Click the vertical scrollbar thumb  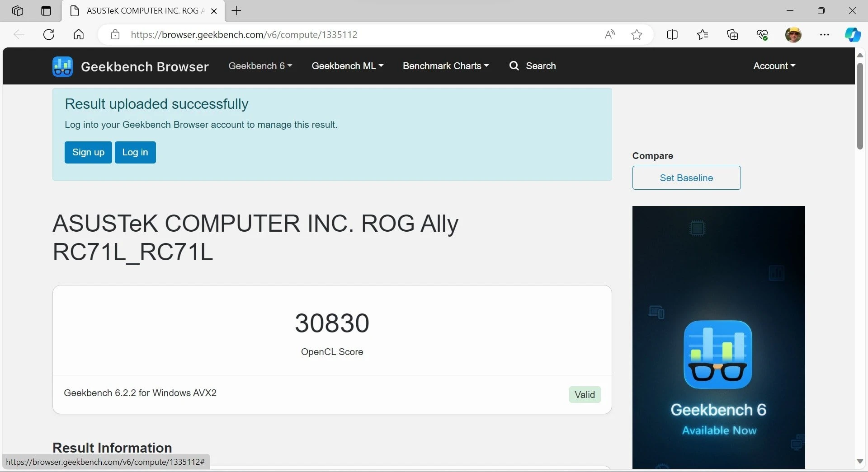coord(860,106)
